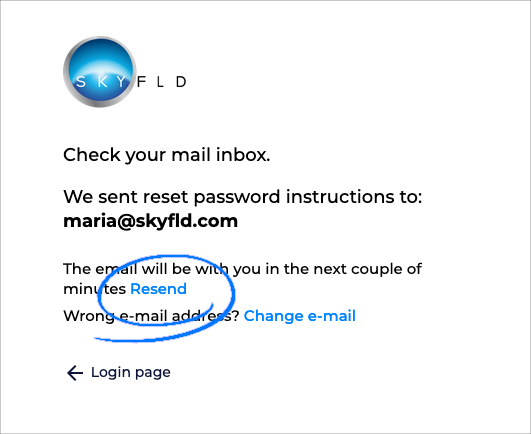Screen dimensions: 531x434
Task: Resend the reset password email
Action: click(x=158, y=289)
